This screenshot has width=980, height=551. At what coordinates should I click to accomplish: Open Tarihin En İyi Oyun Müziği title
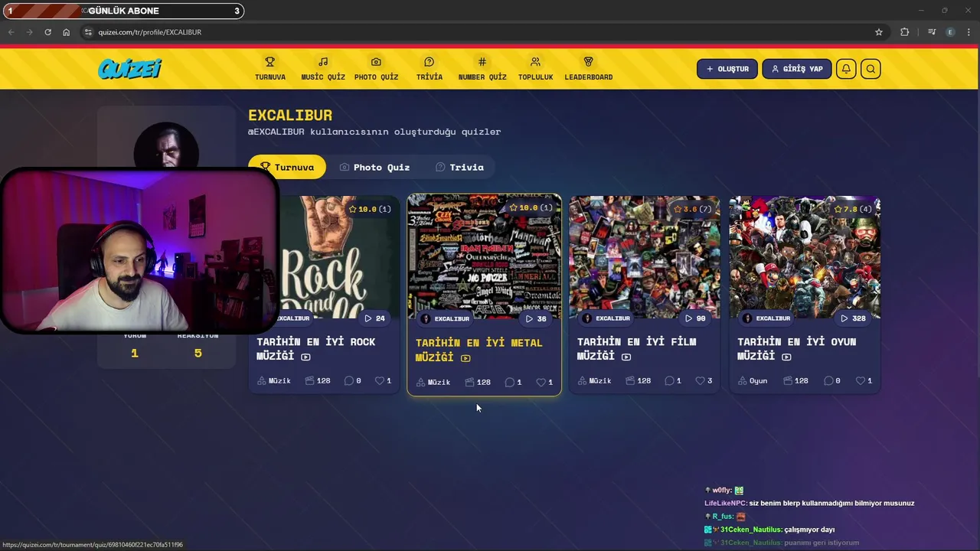coord(796,348)
